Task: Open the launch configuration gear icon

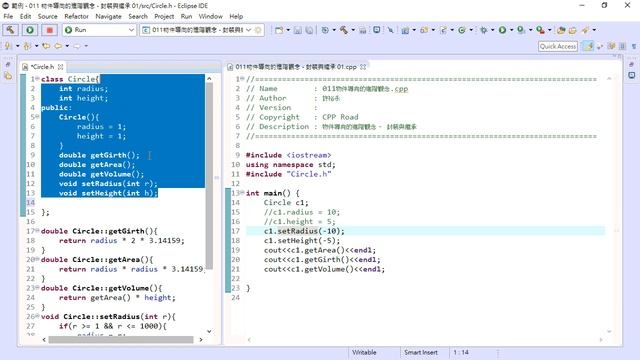Action: pyautogui.click(x=258, y=30)
